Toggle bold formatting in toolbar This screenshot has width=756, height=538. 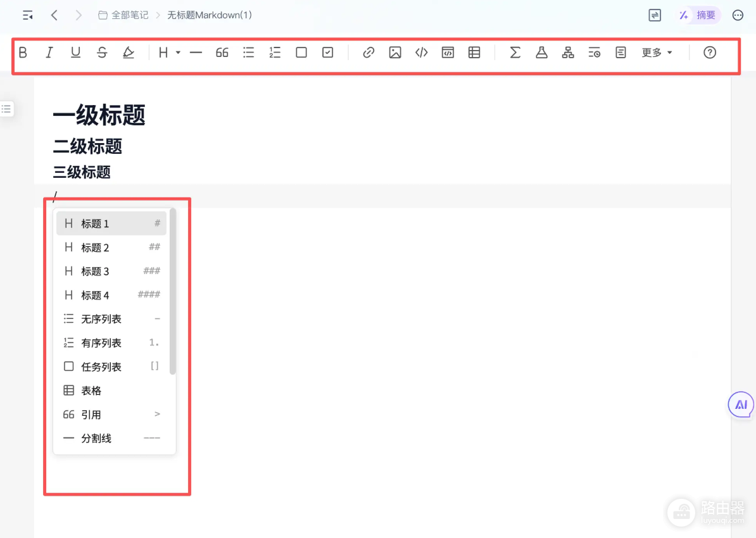pyautogui.click(x=23, y=53)
